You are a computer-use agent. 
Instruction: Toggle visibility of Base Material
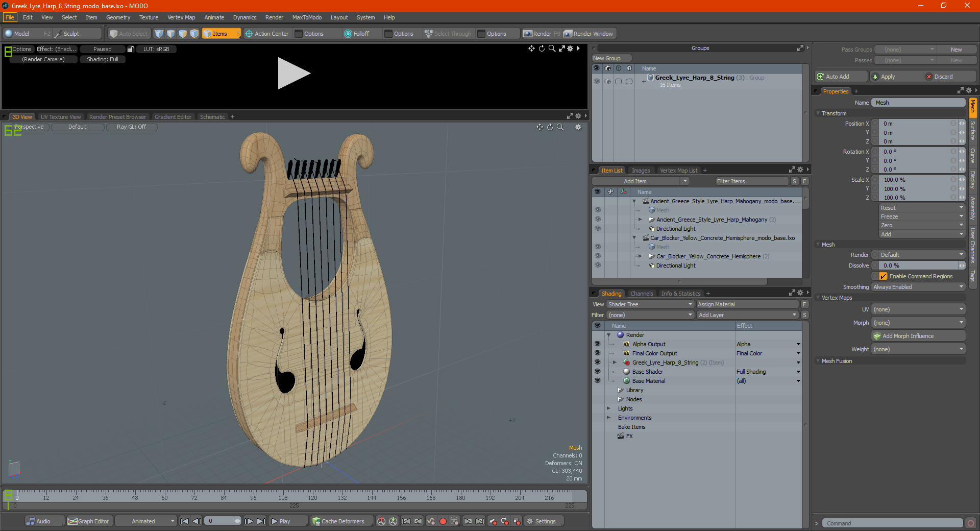coord(597,381)
